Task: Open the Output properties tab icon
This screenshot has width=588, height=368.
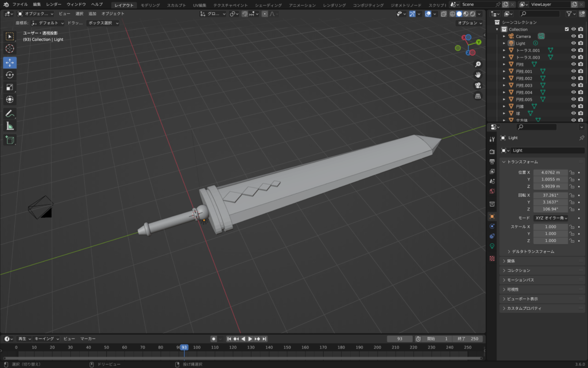Action: tap(492, 162)
